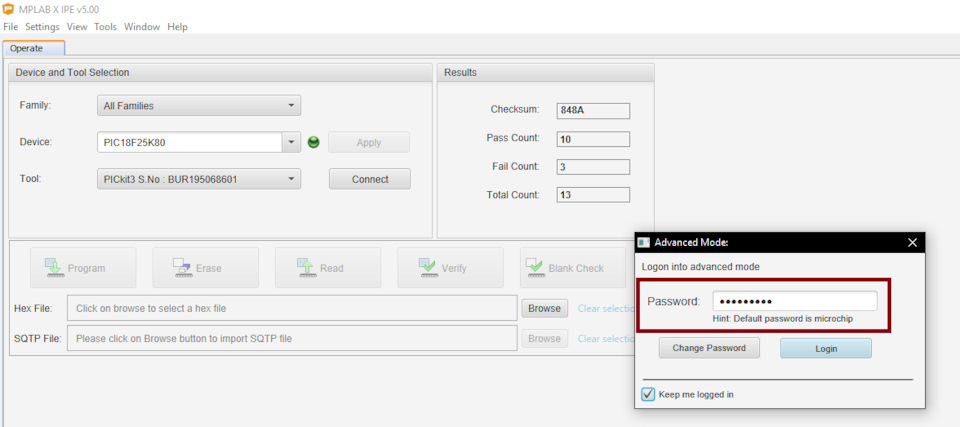Open the File menu

(10, 27)
